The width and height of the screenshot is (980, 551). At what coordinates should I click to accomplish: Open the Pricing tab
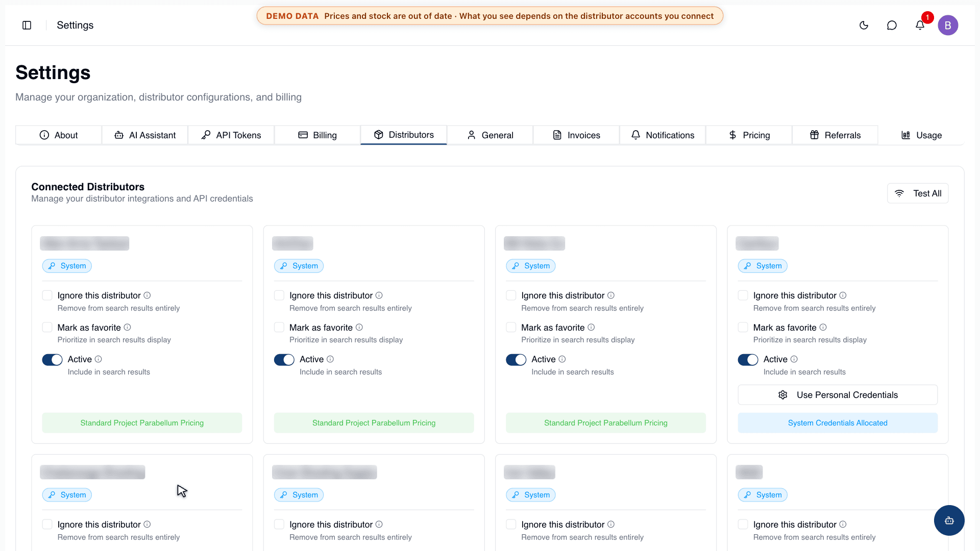tap(749, 135)
